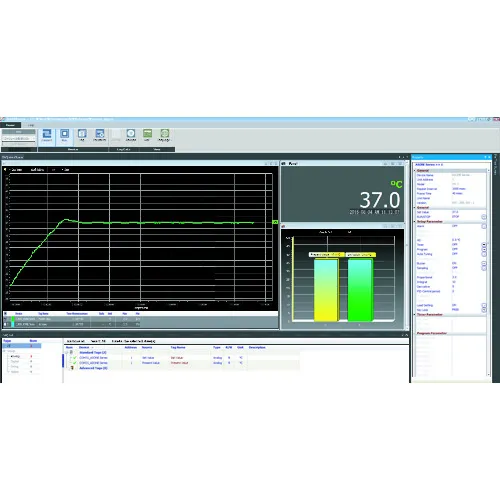Screen dimensions: 500x500
Task: Click the third icon in Monitor ribbon group
Action: [82, 134]
